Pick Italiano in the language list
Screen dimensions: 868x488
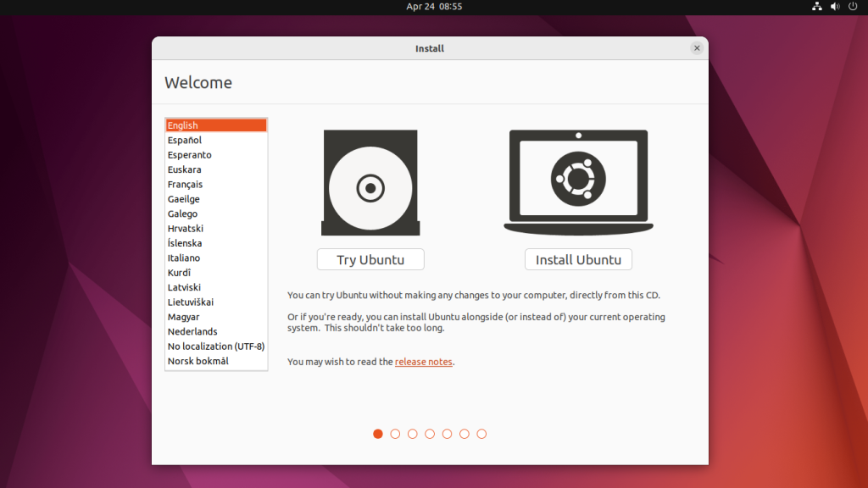click(184, 258)
